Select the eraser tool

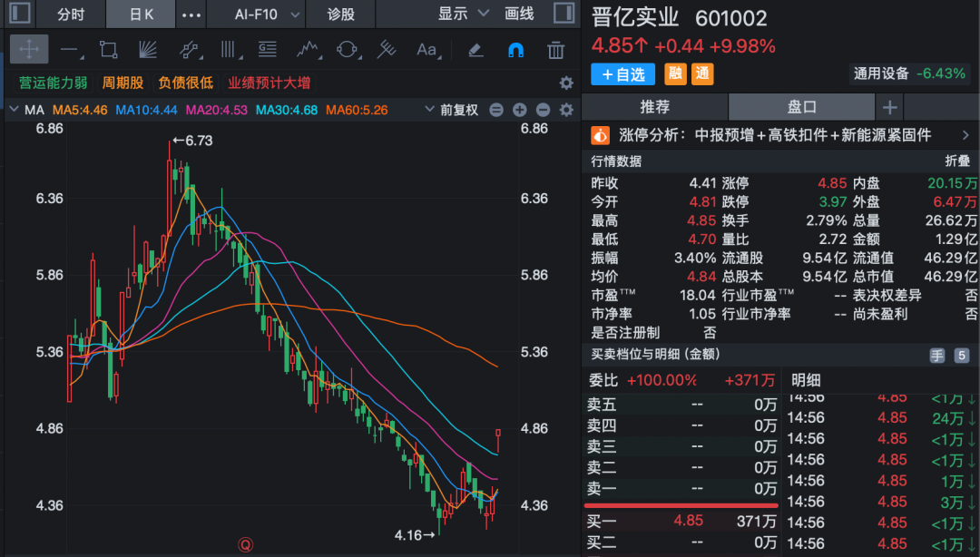[475, 50]
